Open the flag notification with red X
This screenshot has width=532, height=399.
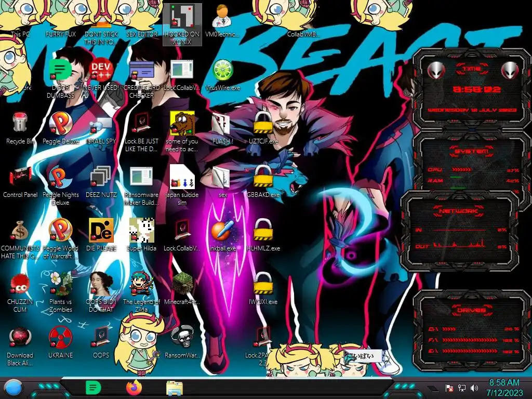pyautogui.click(x=449, y=388)
